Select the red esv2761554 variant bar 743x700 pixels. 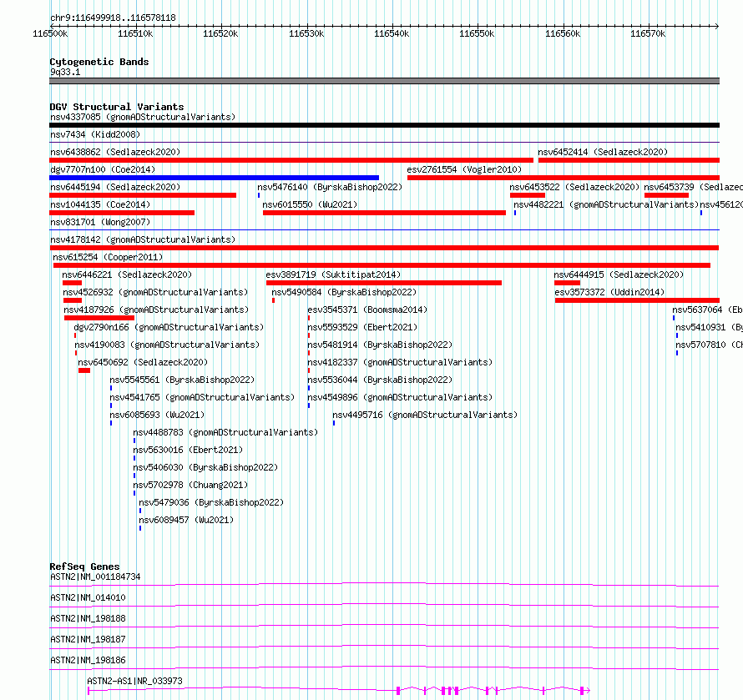564,178
